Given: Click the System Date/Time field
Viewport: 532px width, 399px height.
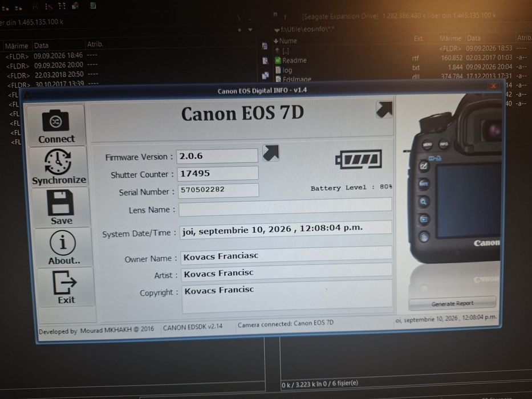Looking at the screenshot, I should point(286,230).
